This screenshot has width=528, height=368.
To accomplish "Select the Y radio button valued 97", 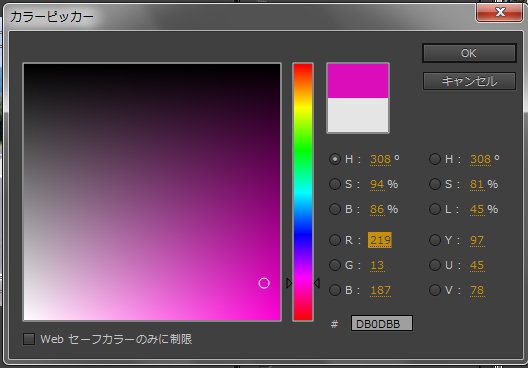I will [x=435, y=240].
